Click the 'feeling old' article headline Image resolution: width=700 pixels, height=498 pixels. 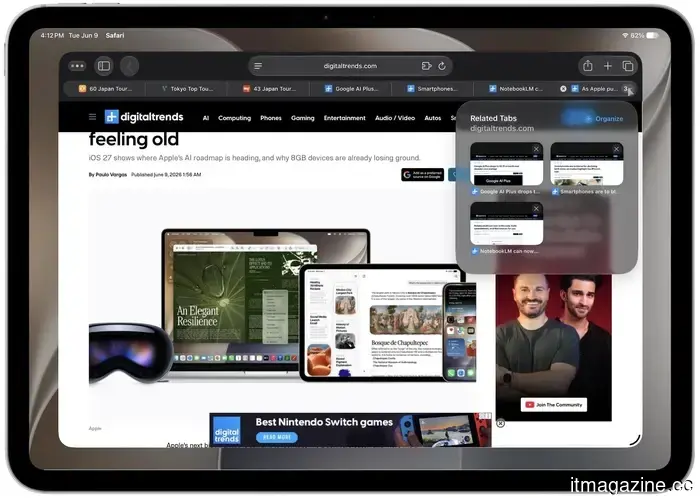click(134, 139)
